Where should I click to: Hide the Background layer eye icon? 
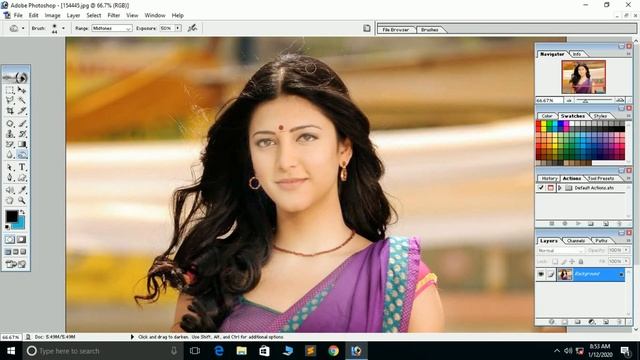coord(541,274)
